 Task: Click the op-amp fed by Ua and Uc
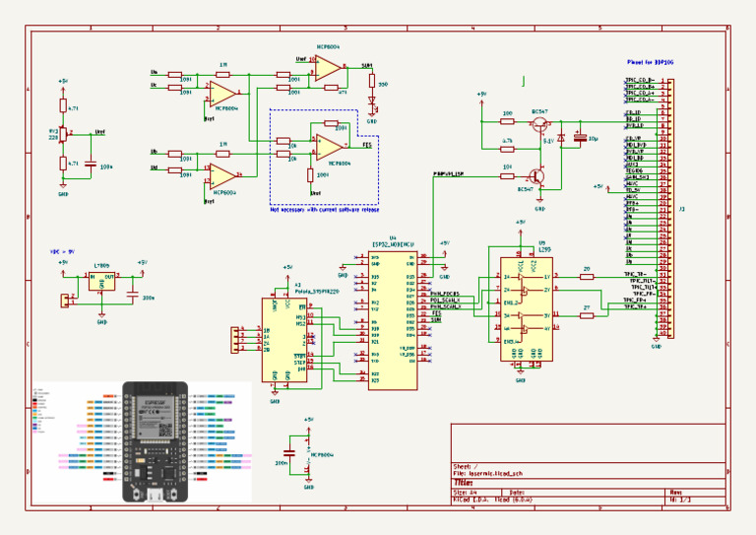[x=222, y=94]
